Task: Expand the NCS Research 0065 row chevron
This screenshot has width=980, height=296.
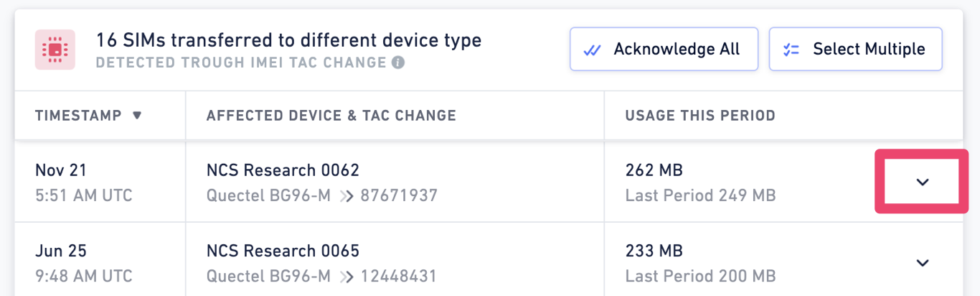Action: [923, 263]
